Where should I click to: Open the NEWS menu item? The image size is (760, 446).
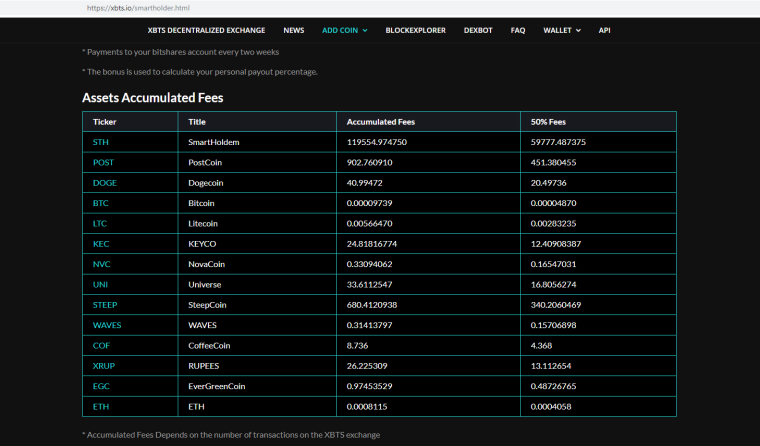(x=294, y=30)
